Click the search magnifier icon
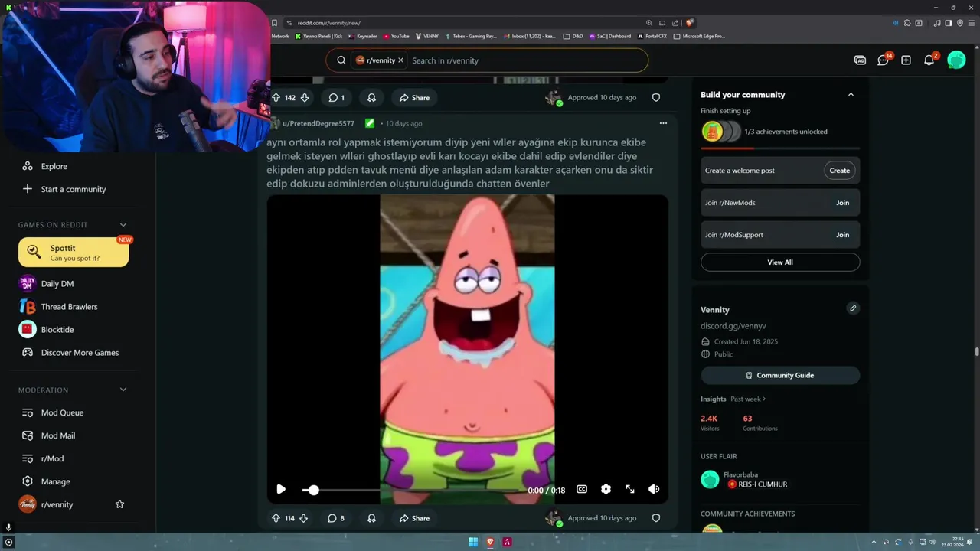 (341, 60)
